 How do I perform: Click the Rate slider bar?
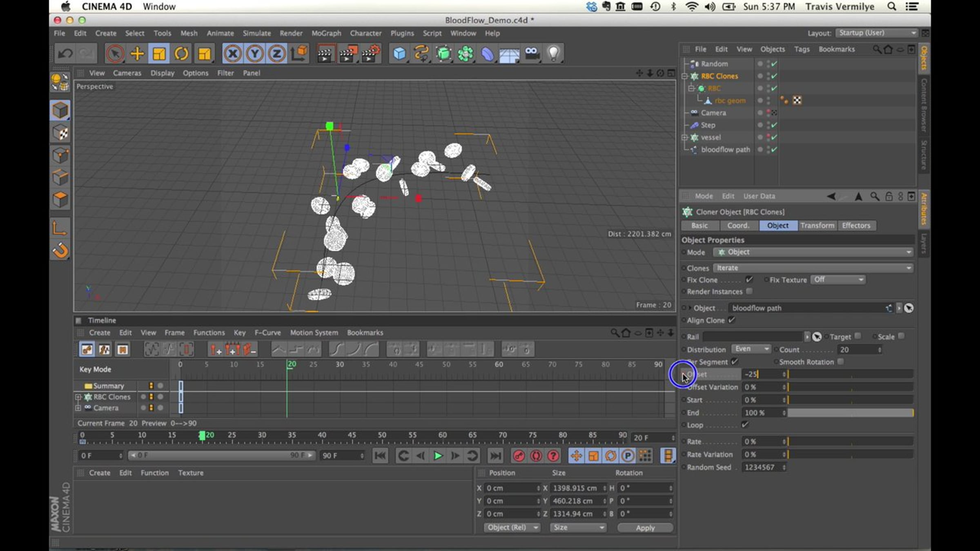tap(850, 441)
